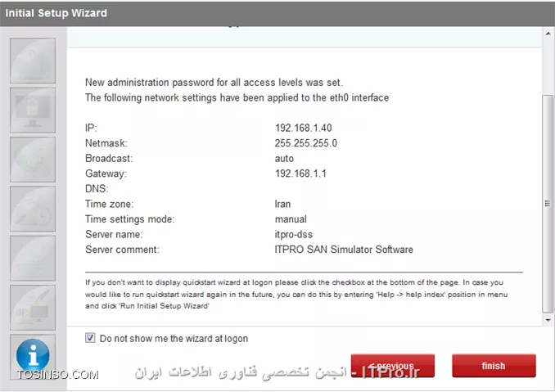Viewport: 555px width, 392px height.
Task: Open the clock time settings step icon
Action: (33, 209)
